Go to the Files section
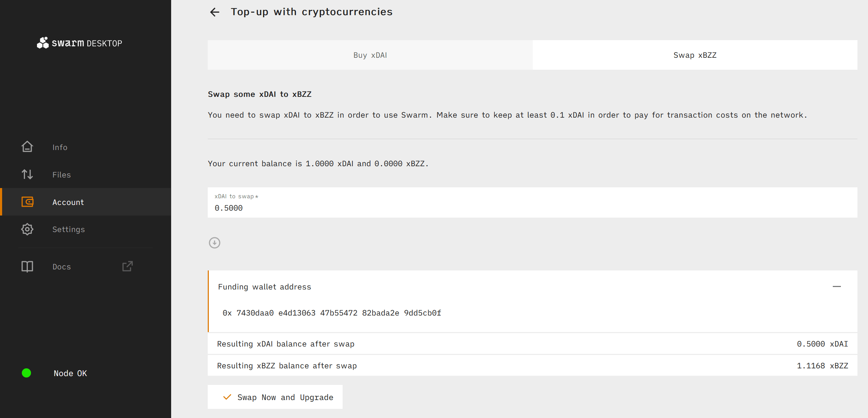Screen dimensions: 868x418 tap(62, 175)
